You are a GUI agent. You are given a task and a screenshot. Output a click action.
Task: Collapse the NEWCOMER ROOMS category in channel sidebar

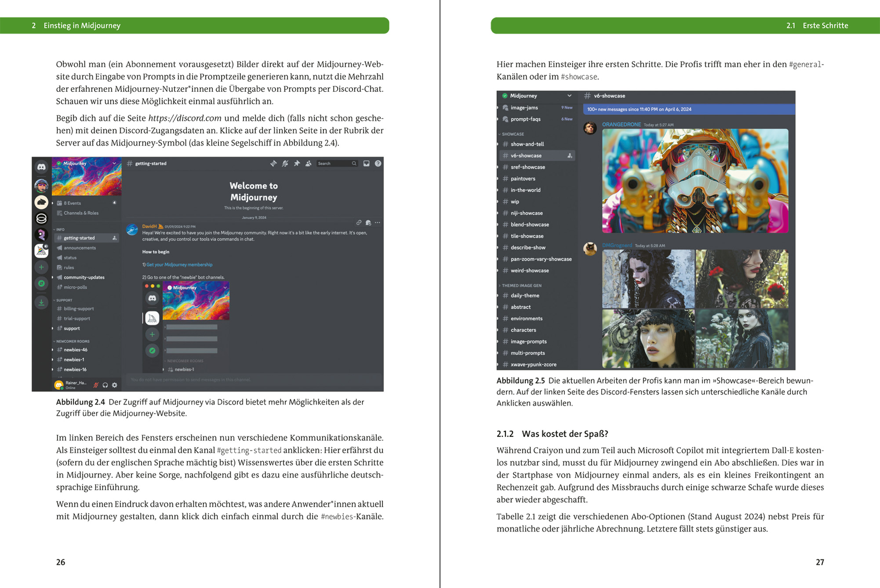(71, 341)
